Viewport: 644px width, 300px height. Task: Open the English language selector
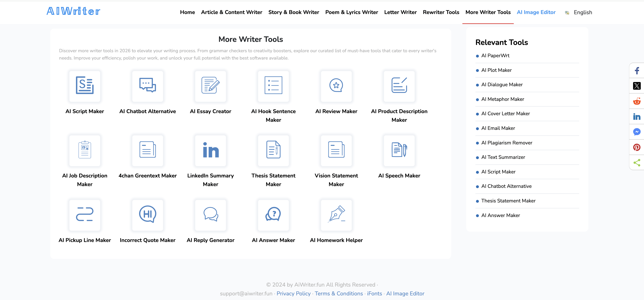coord(583,12)
